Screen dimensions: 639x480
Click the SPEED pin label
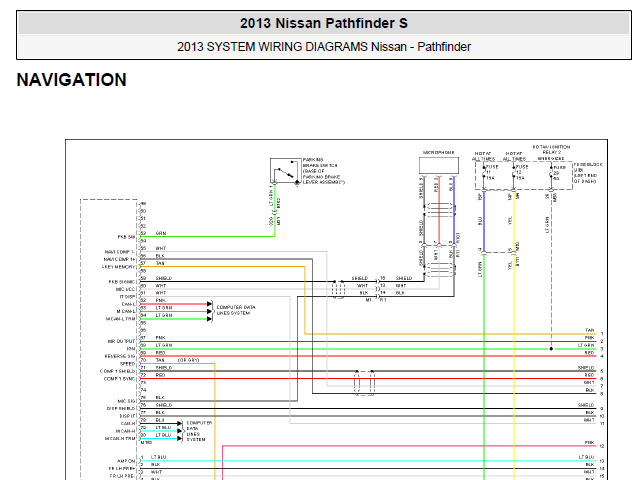[128, 364]
